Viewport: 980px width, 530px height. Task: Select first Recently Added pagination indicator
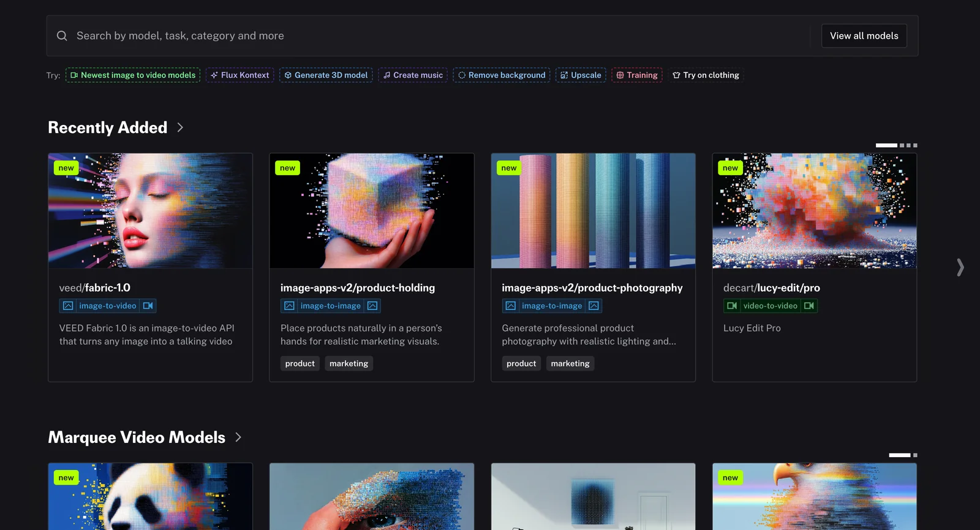[x=886, y=145]
